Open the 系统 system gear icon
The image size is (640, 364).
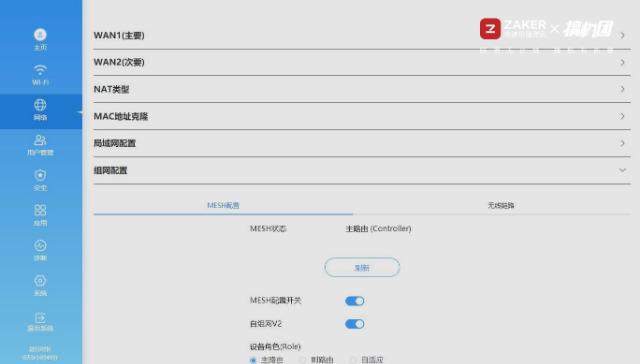click(x=40, y=281)
